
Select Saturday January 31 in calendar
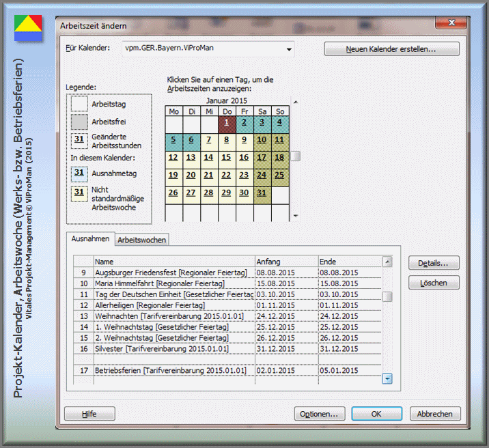click(262, 193)
